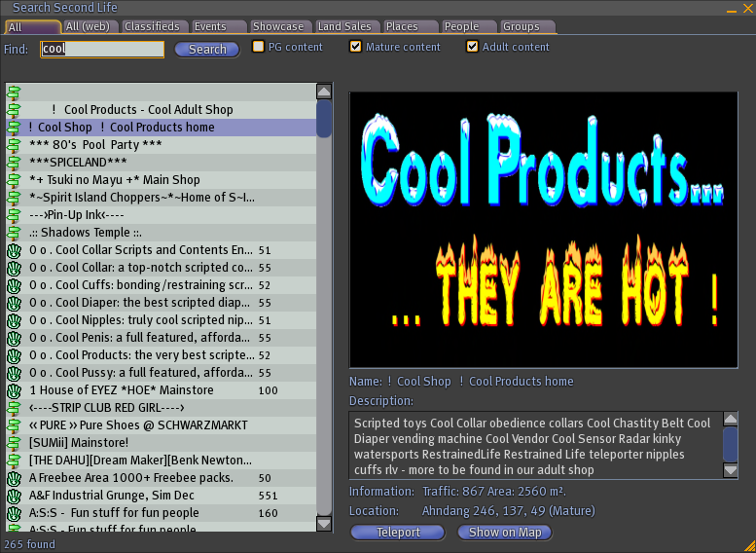Click the Cool Products preview image
Image resolution: width=756 pixels, height=553 pixels.
coord(543,230)
